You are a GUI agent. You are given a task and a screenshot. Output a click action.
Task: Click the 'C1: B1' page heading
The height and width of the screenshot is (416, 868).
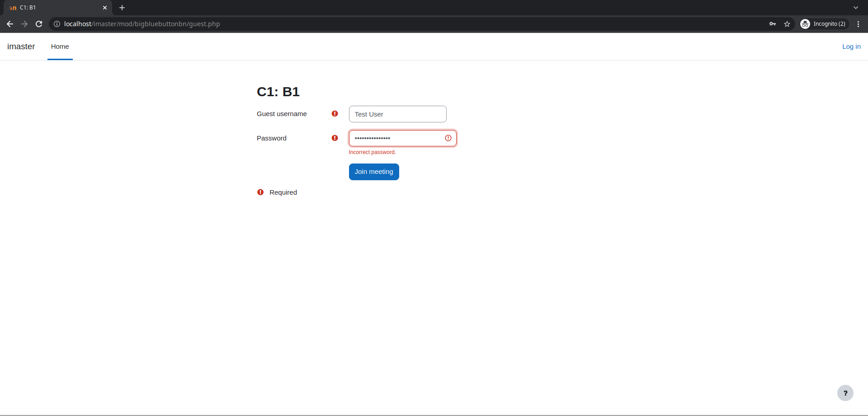278,92
